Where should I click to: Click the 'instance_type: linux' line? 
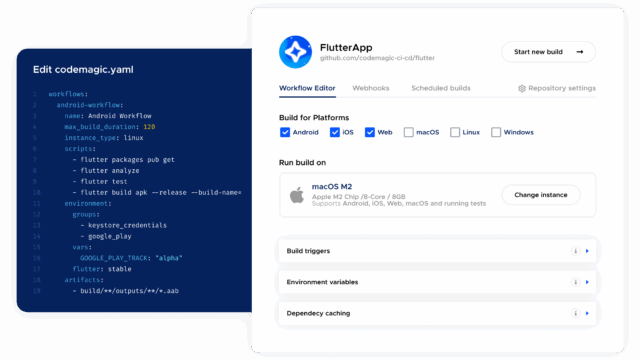pyautogui.click(x=104, y=138)
